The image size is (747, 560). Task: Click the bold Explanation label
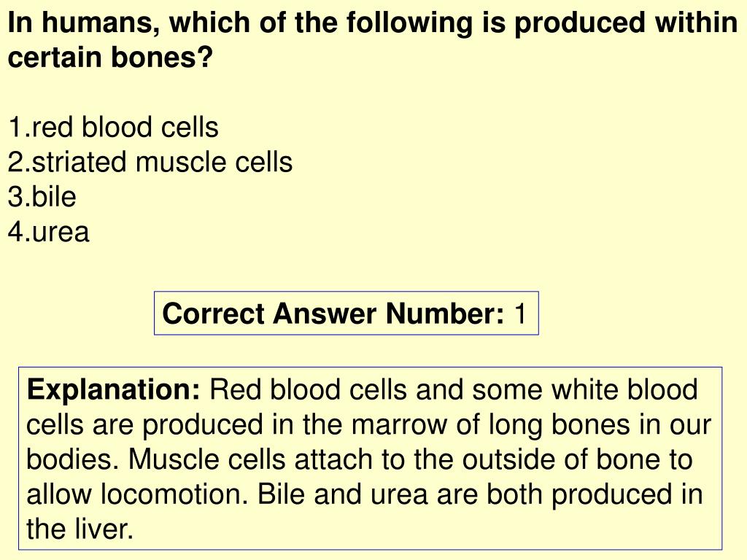(113, 389)
